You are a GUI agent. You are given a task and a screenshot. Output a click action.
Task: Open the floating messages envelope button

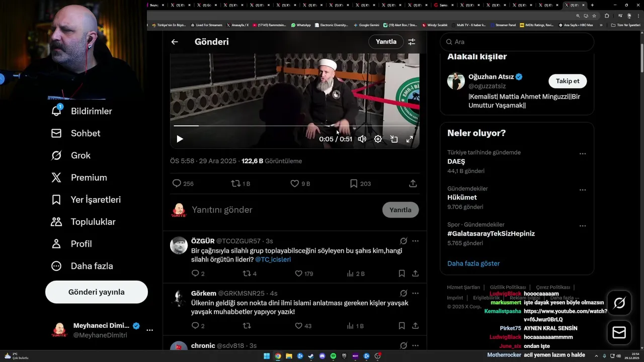click(x=619, y=333)
